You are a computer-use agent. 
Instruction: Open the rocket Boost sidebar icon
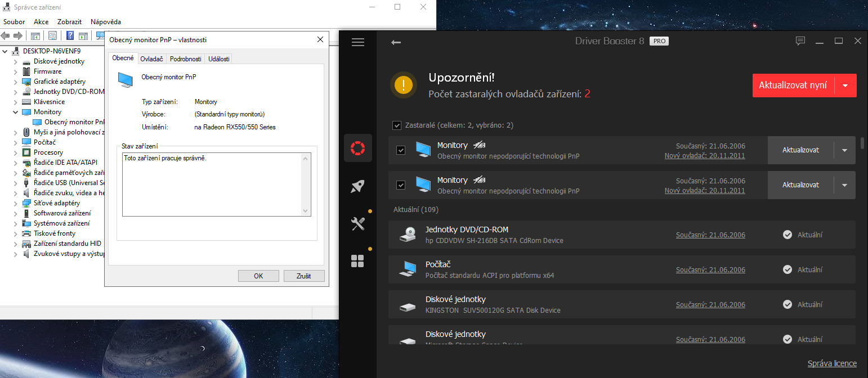(x=358, y=186)
